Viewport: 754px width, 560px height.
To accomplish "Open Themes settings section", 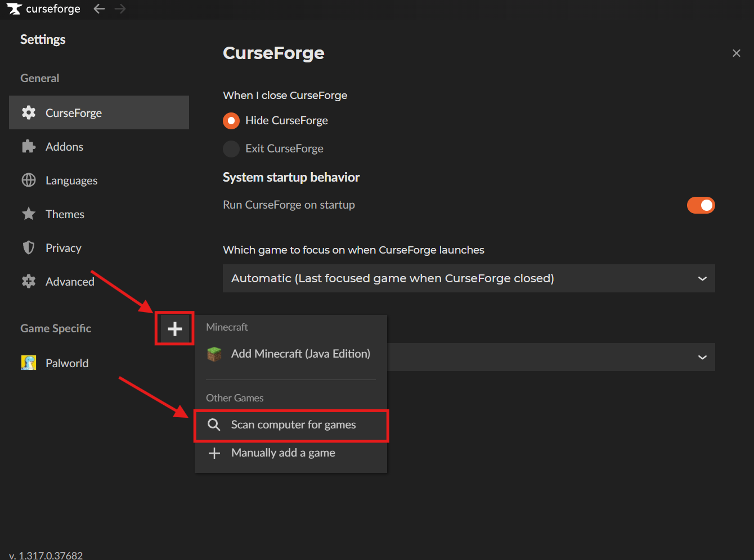I will tap(99, 214).
